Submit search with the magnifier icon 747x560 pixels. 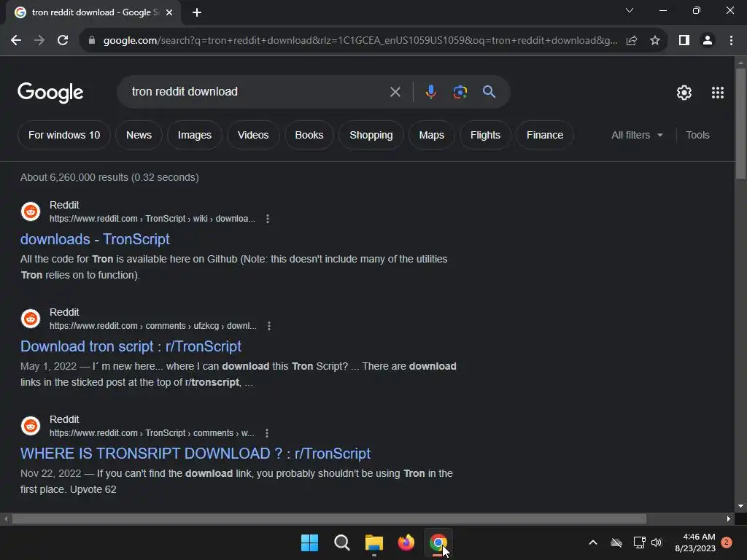489,91
